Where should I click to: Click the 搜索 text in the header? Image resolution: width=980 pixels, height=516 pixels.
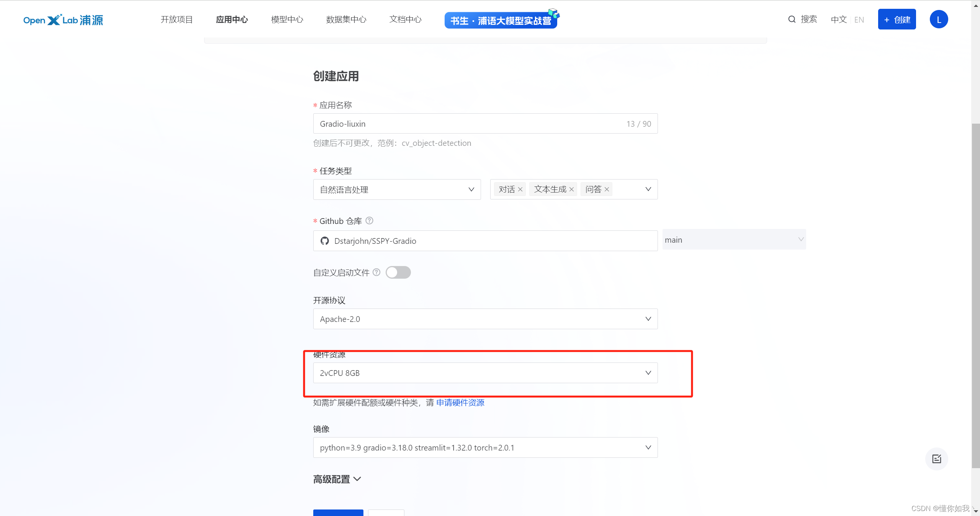click(809, 19)
